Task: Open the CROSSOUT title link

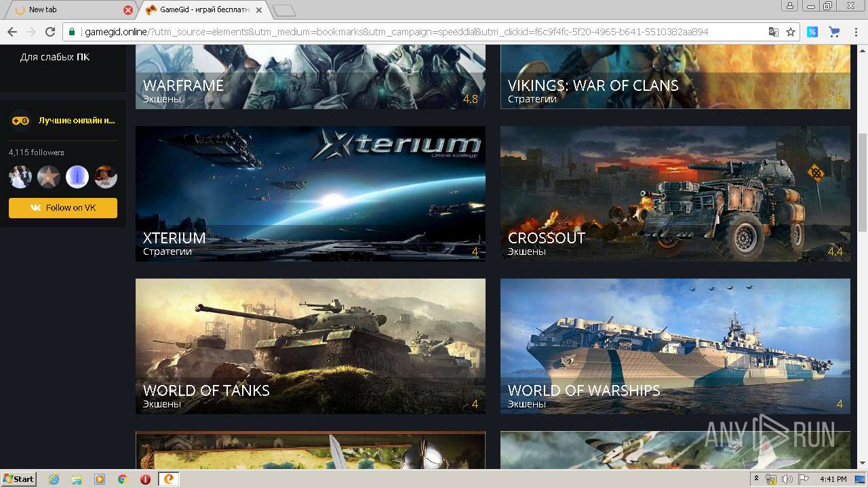Action: (547, 238)
